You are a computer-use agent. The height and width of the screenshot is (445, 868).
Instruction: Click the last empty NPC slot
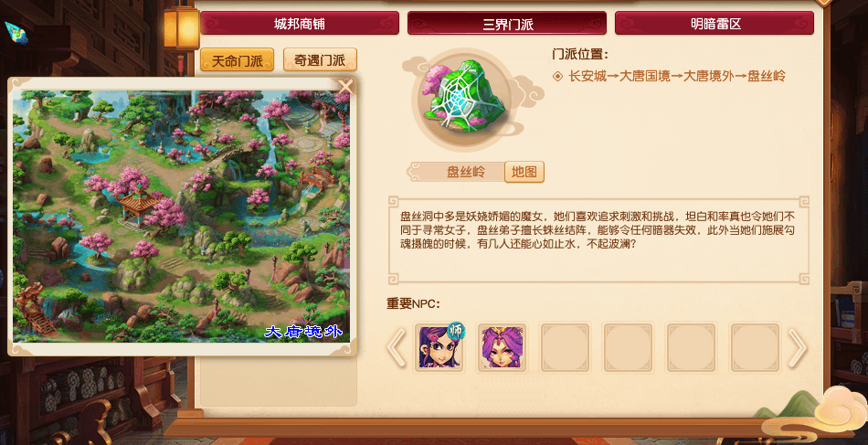(755, 347)
